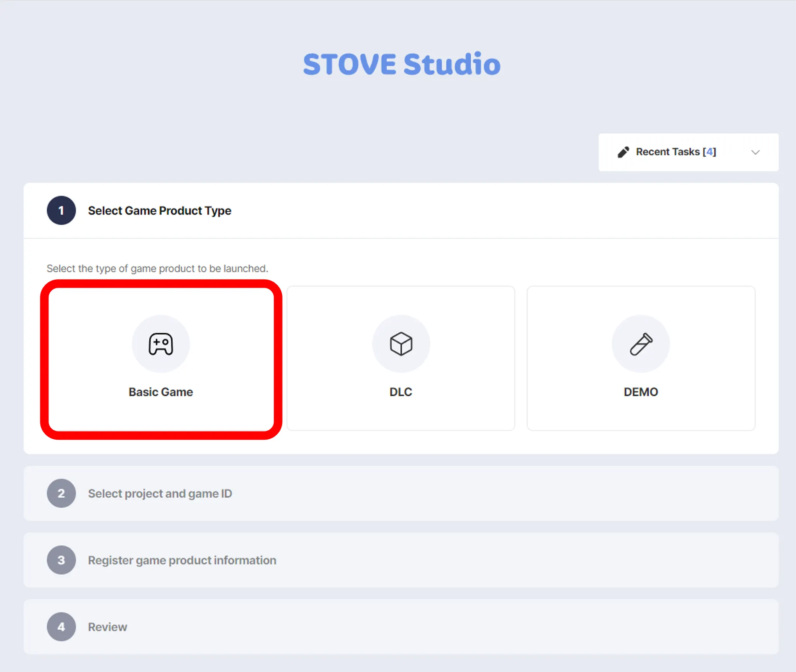Expand Select project and game ID section
Viewport: 796px width, 672px height.
coord(160,493)
